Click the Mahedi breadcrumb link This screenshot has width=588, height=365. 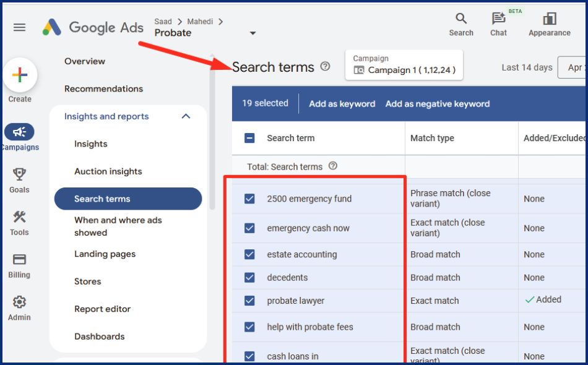pyautogui.click(x=200, y=22)
